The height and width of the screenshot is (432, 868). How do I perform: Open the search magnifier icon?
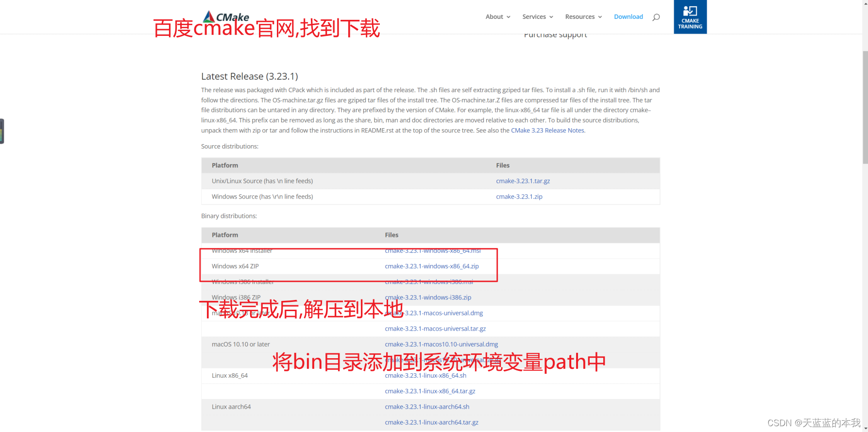(656, 17)
